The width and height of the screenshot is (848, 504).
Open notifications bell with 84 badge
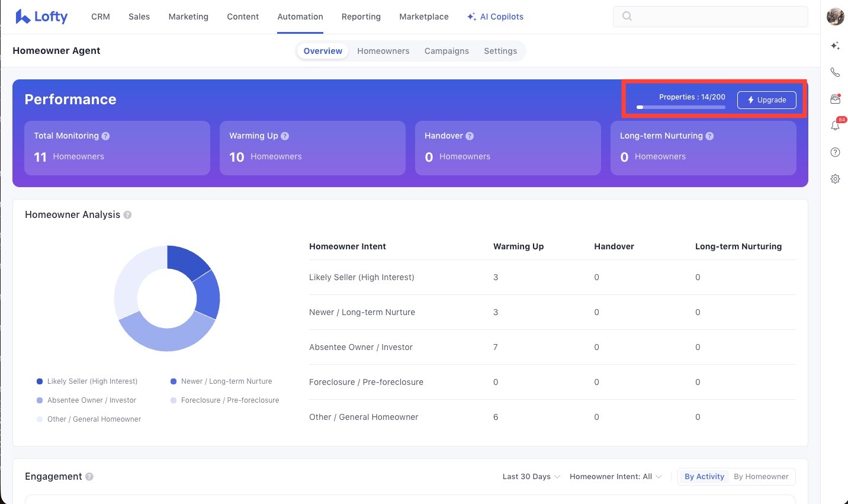[x=835, y=126]
